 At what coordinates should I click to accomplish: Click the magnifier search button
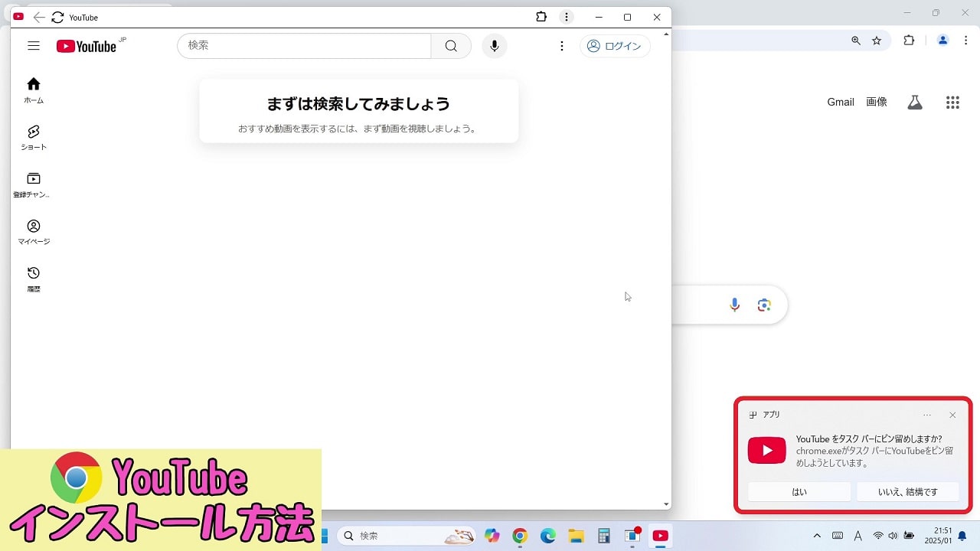point(451,46)
